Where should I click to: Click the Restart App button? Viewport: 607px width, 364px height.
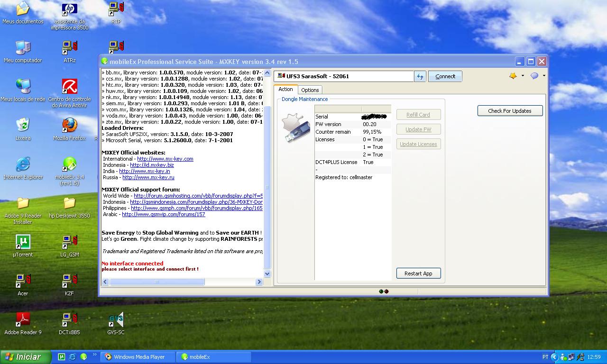pyautogui.click(x=418, y=273)
